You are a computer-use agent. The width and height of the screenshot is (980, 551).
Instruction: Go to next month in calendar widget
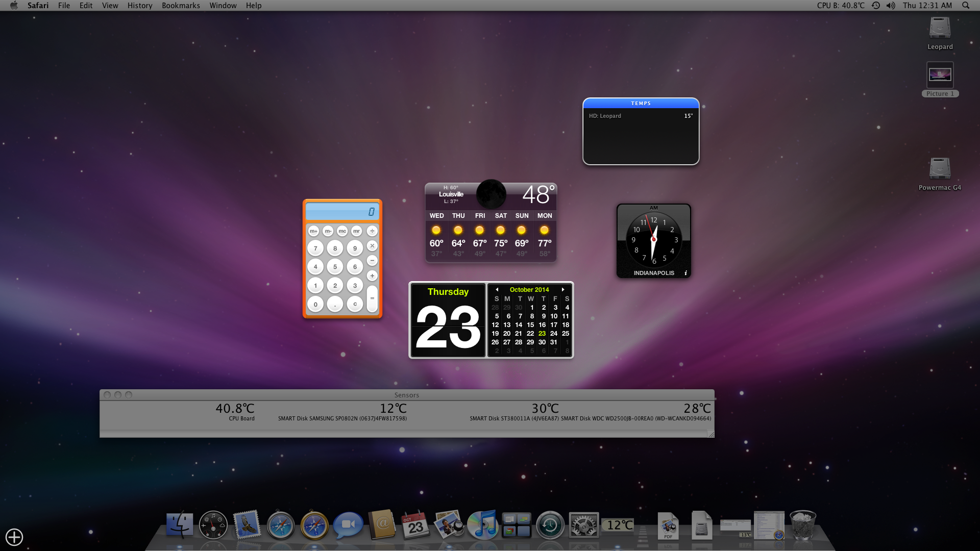coord(563,290)
